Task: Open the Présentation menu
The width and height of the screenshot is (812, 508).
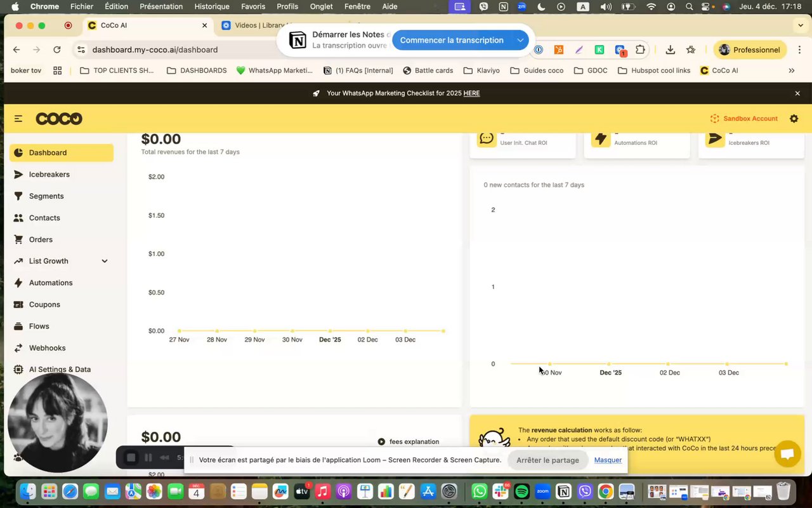Action: coord(161,6)
